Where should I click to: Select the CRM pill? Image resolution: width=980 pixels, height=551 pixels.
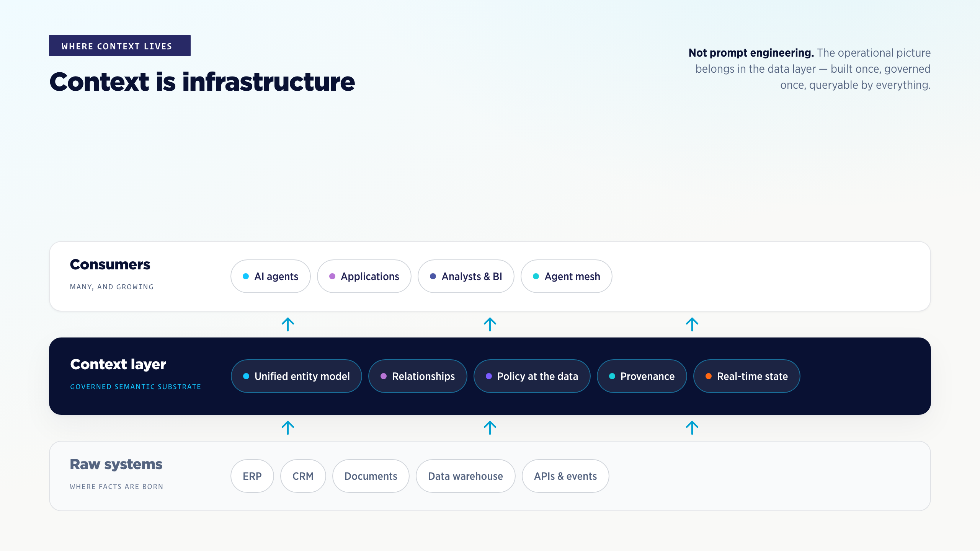point(303,476)
